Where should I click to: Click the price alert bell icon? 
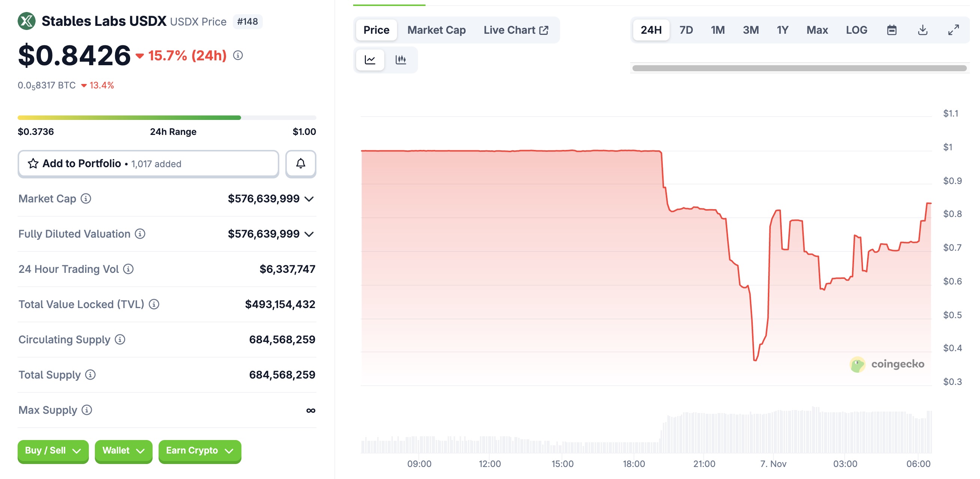pos(301,163)
